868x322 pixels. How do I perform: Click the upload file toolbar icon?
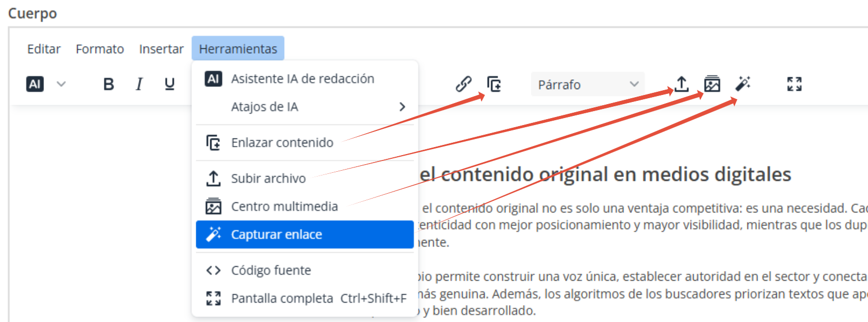[x=681, y=84]
